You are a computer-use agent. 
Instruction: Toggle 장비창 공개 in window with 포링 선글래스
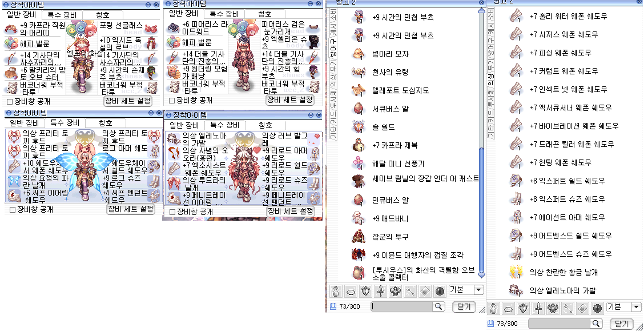click(10, 101)
